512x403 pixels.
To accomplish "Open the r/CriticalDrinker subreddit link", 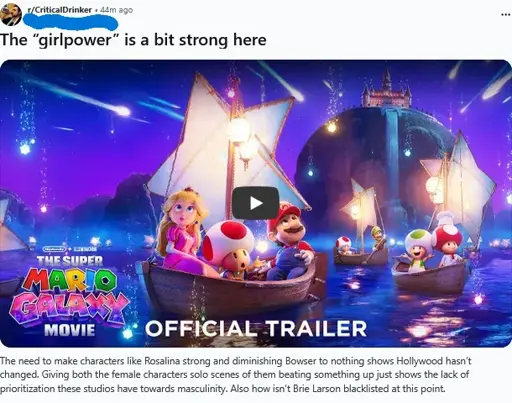I will click(x=59, y=10).
